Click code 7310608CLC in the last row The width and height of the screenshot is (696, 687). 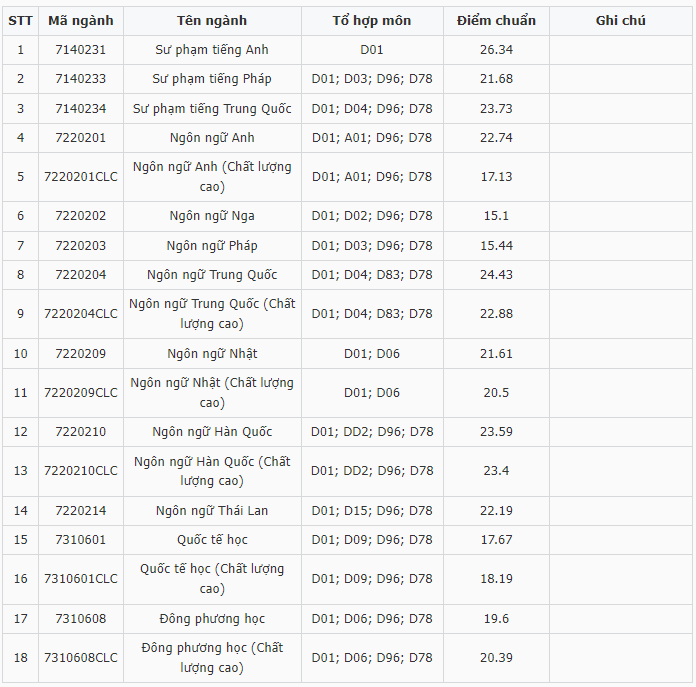pyautogui.click(x=81, y=658)
